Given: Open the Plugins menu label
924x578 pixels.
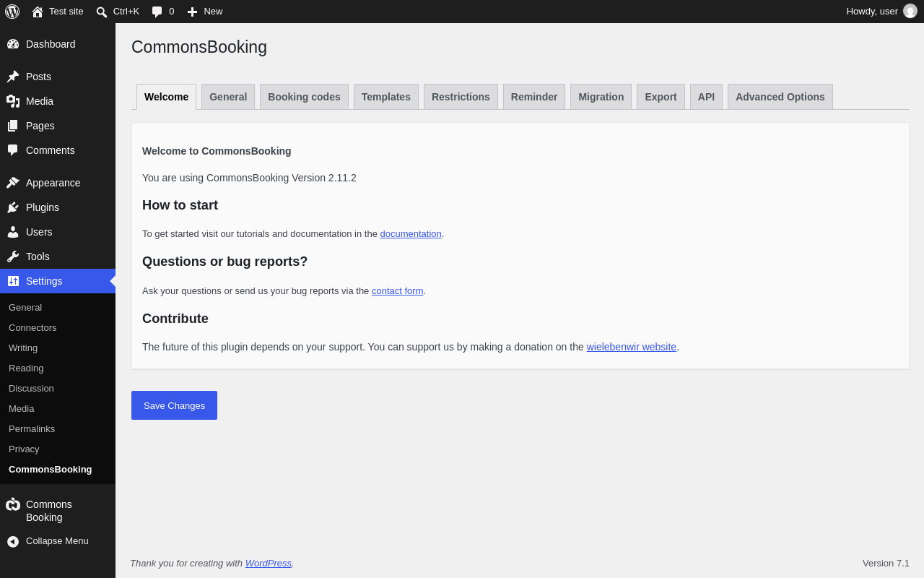Looking at the screenshot, I should tap(43, 207).
